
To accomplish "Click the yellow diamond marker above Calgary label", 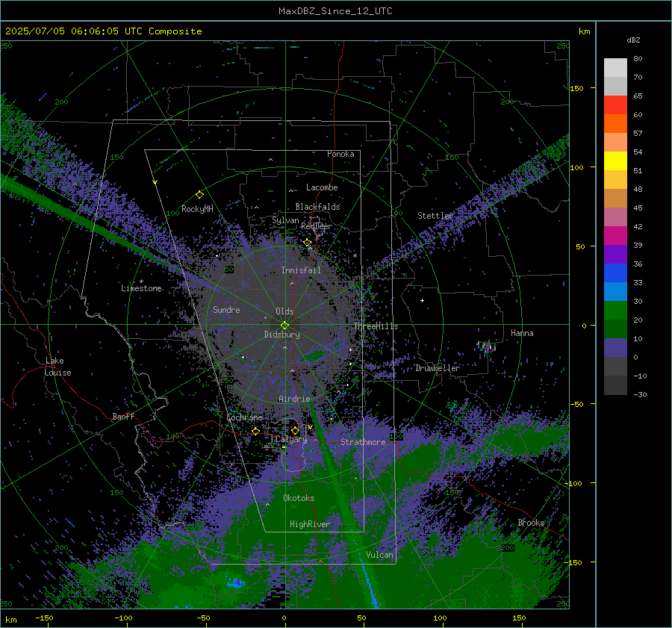I will (x=295, y=430).
